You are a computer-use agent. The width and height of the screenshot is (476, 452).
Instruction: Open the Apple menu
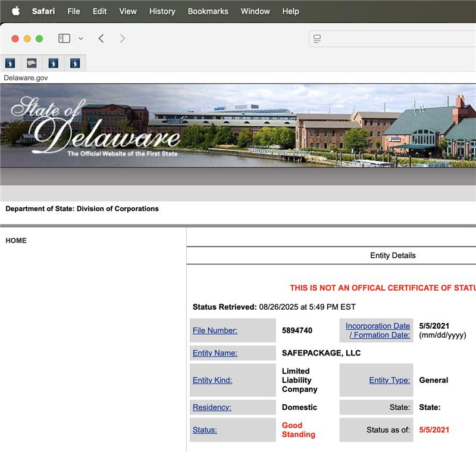tap(15, 11)
